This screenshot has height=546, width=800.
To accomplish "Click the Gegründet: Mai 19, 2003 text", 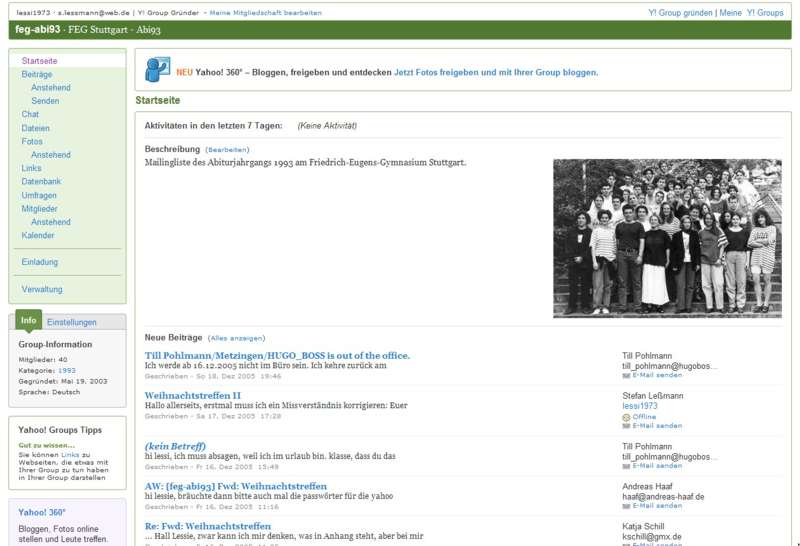I will (x=63, y=381).
